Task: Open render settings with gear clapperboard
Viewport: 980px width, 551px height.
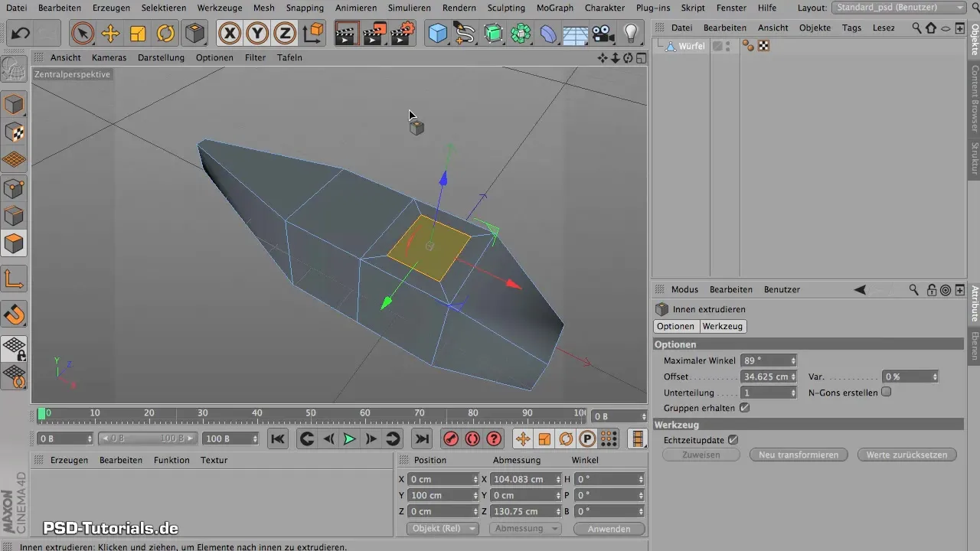Action: tap(403, 34)
